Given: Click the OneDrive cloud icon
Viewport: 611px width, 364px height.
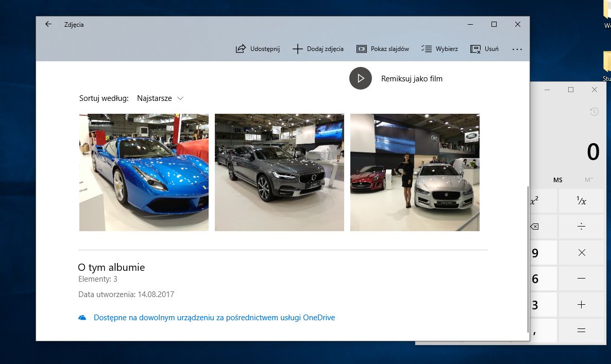Looking at the screenshot, I should coord(82,318).
